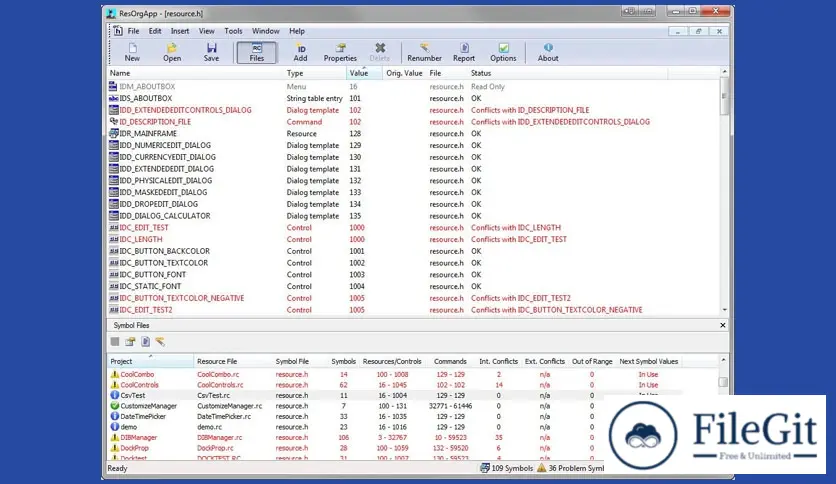Open Properties from the toolbar
The image size is (836, 484).
click(x=340, y=52)
